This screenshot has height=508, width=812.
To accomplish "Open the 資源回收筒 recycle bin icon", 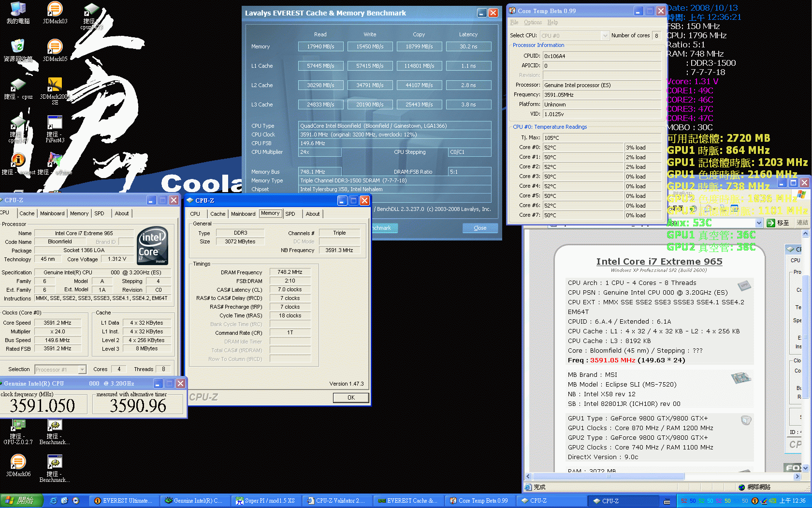I will (x=18, y=51).
